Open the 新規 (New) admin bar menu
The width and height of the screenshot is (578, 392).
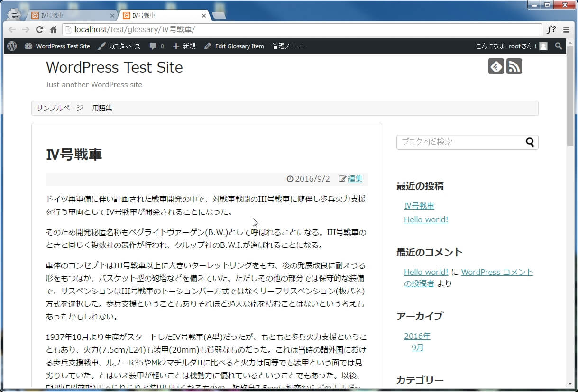coord(184,46)
